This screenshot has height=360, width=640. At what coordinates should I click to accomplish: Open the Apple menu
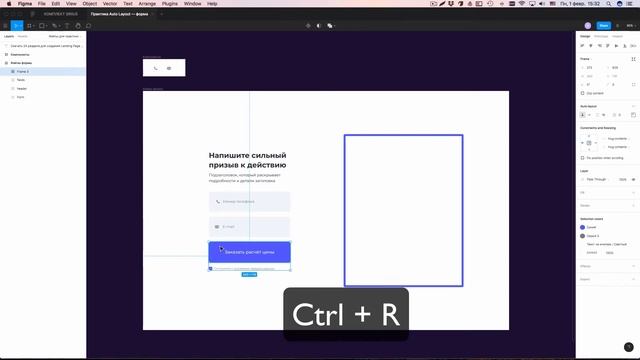pos(9,4)
